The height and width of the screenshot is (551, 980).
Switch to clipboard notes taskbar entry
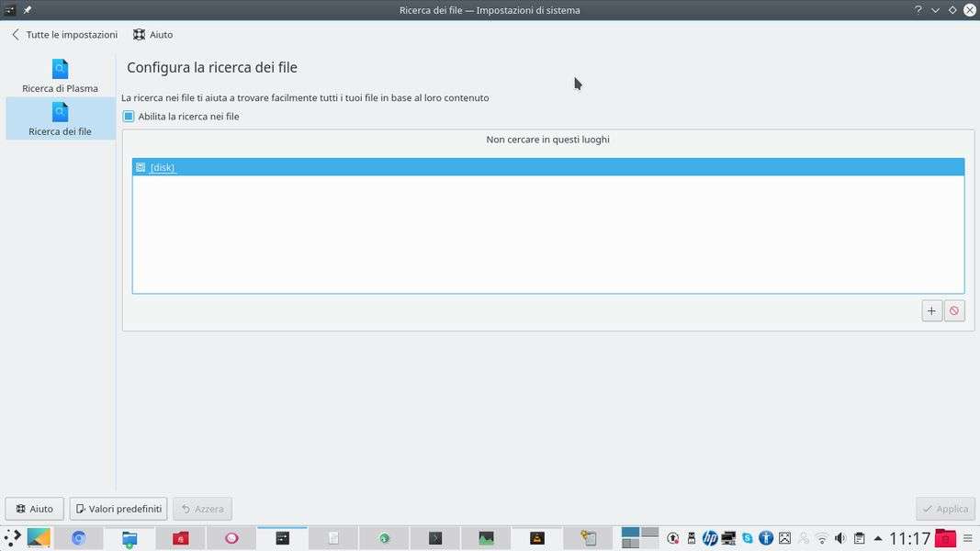pyautogui.click(x=588, y=538)
